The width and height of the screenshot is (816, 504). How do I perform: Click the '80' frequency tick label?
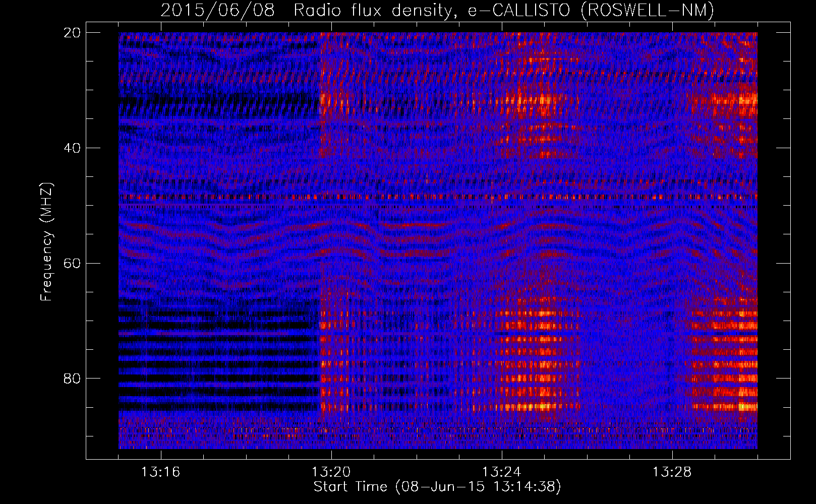72,379
